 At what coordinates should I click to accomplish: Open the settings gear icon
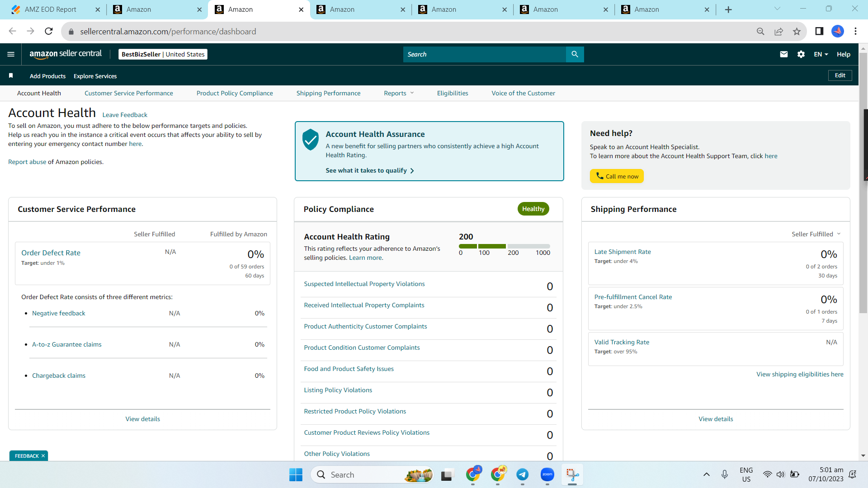click(x=801, y=54)
